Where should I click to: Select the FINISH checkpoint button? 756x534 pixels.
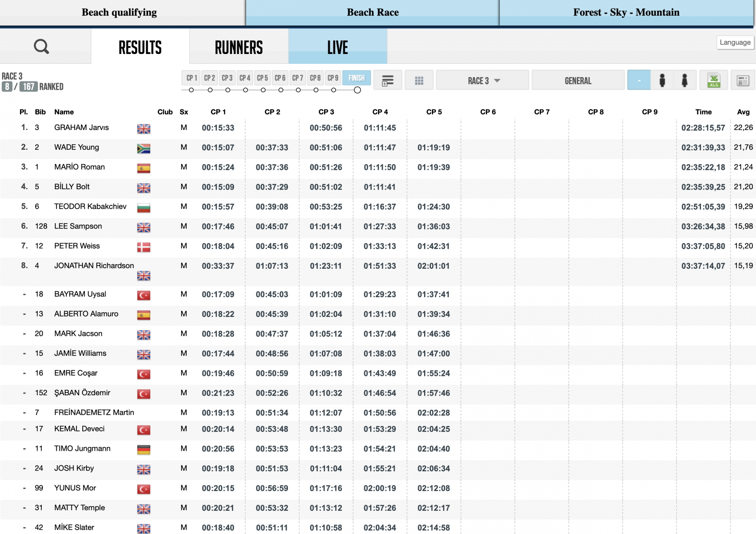[x=357, y=78]
